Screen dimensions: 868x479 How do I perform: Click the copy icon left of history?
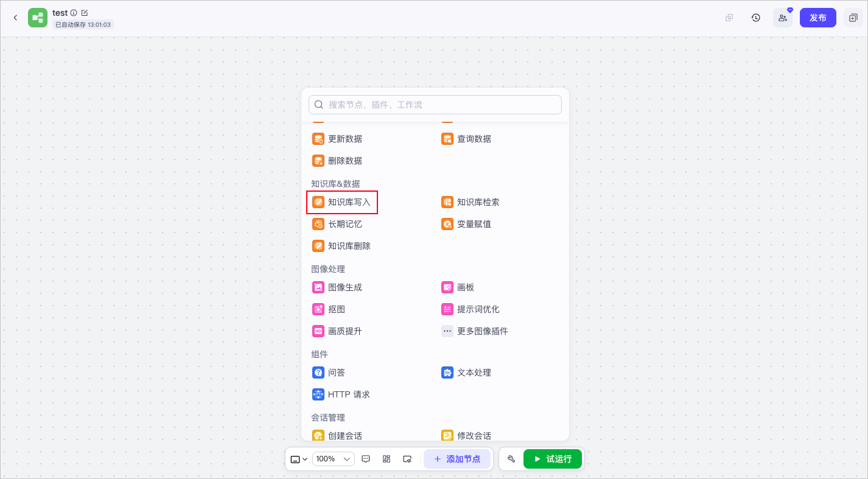coord(729,18)
